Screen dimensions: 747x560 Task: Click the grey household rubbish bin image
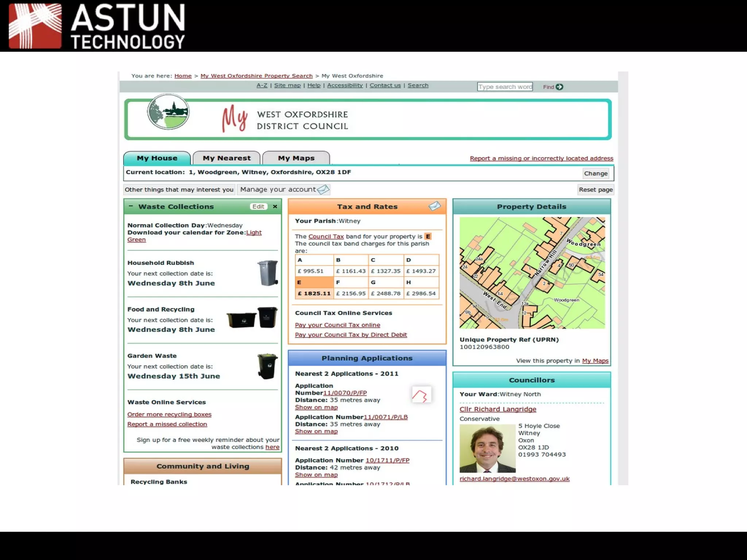pyautogui.click(x=268, y=273)
